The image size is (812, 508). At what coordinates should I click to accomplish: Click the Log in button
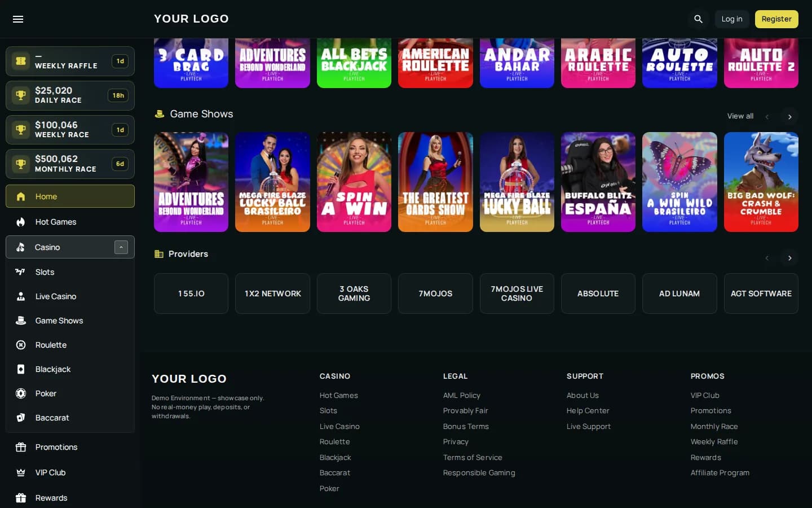click(x=732, y=19)
